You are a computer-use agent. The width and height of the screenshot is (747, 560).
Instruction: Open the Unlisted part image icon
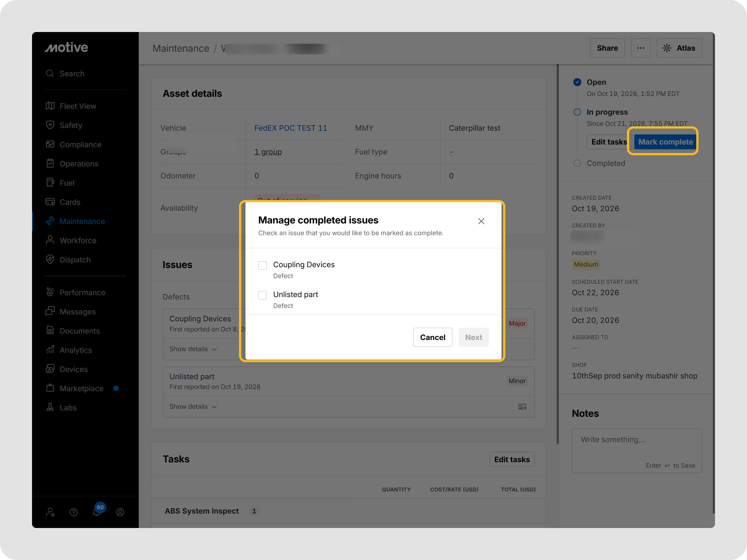coord(522,407)
